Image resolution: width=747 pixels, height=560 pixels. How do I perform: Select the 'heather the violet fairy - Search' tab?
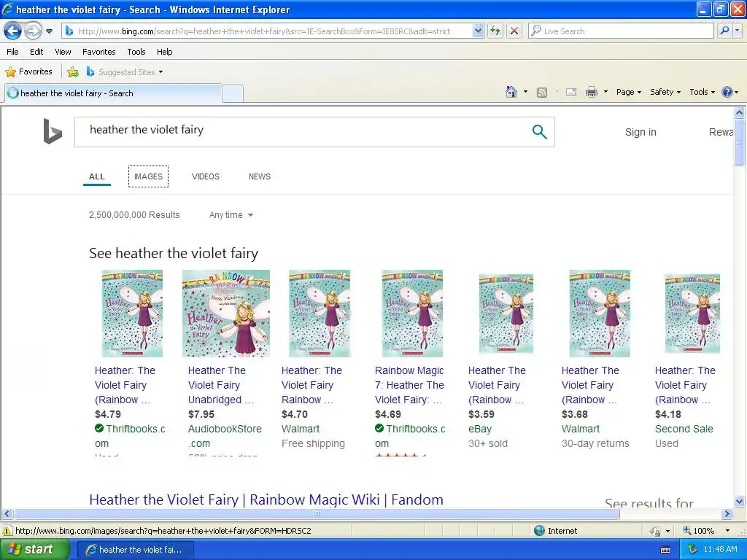click(113, 93)
